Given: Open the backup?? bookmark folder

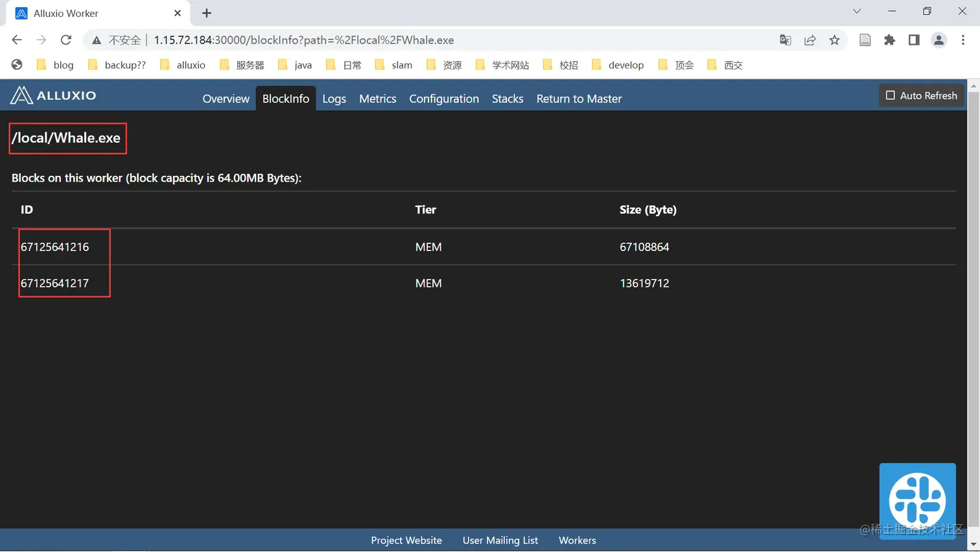Looking at the screenshot, I should tap(117, 65).
